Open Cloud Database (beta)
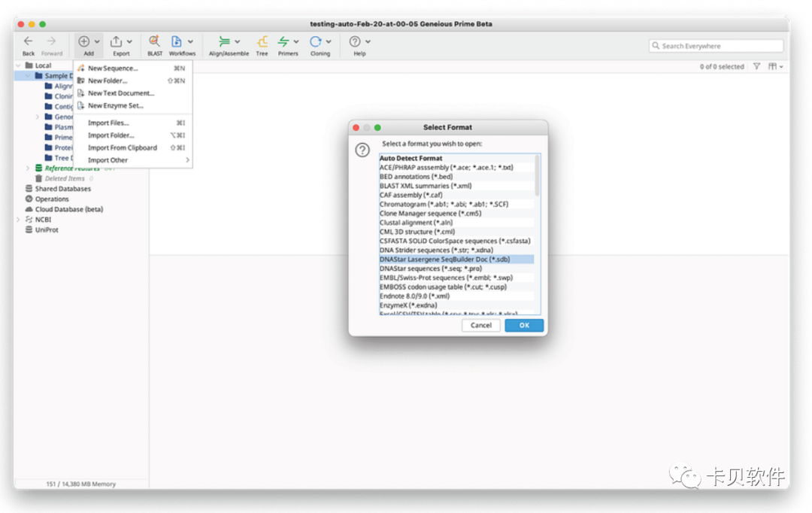This screenshot has width=812, height=513. tap(69, 209)
